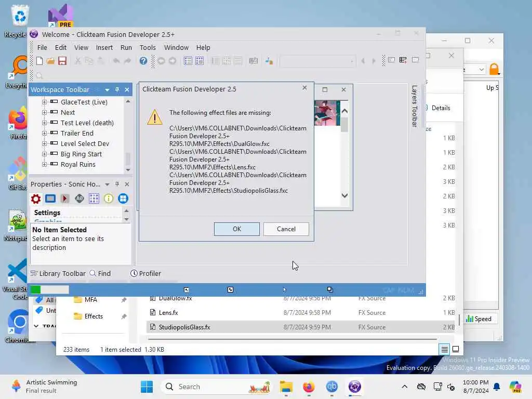This screenshot has width=532, height=399.
Task: Select StudiopolisGlass.fx file in Explorer
Action: pyautogui.click(x=184, y=327)
